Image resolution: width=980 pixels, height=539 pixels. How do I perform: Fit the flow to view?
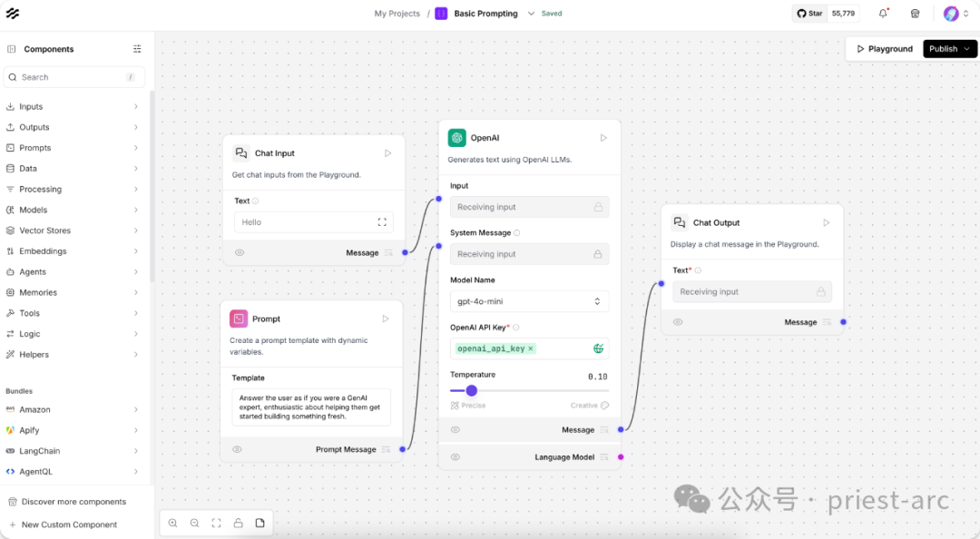pos(216,524)
